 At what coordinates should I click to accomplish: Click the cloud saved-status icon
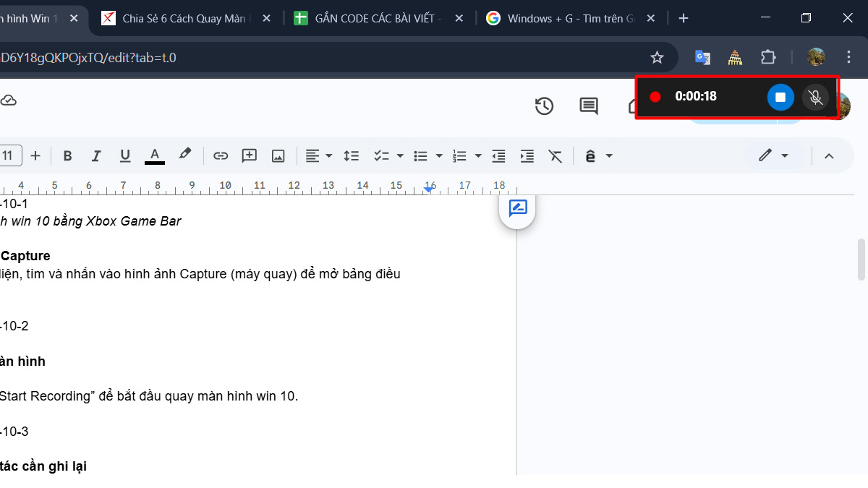[x=8, y=100]
